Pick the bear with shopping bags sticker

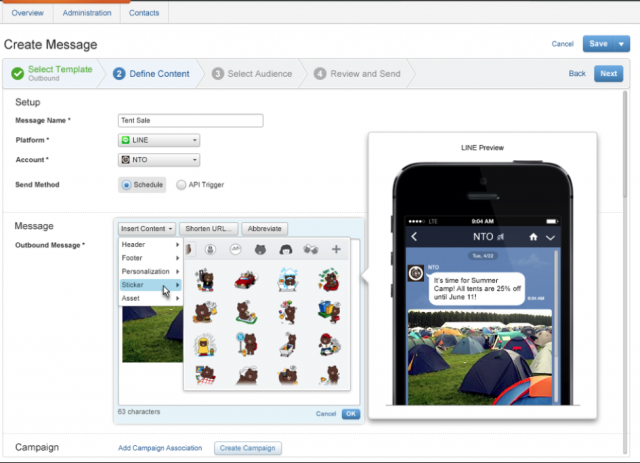tap(329, 312)
